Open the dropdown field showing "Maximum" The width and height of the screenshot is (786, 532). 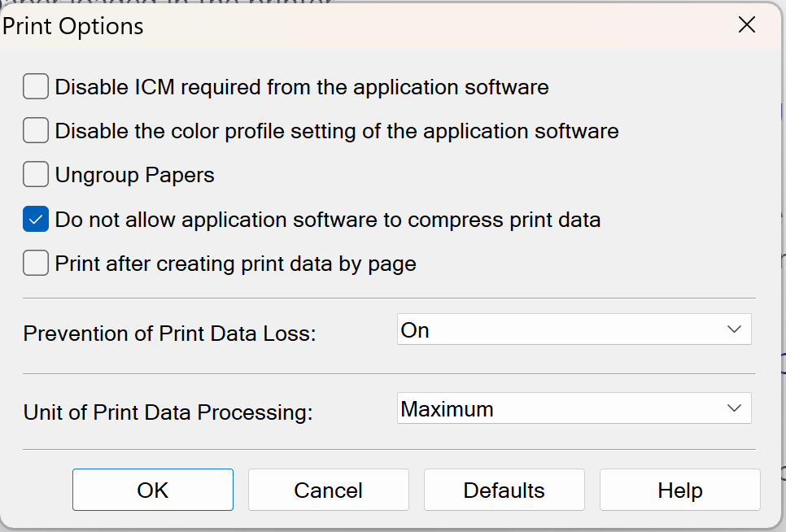561,409
